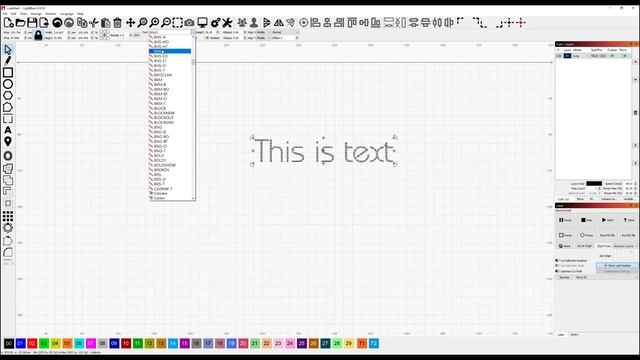Click the Go to Origin button
Viewport: 640px width, 360px height.
(585, 246)
